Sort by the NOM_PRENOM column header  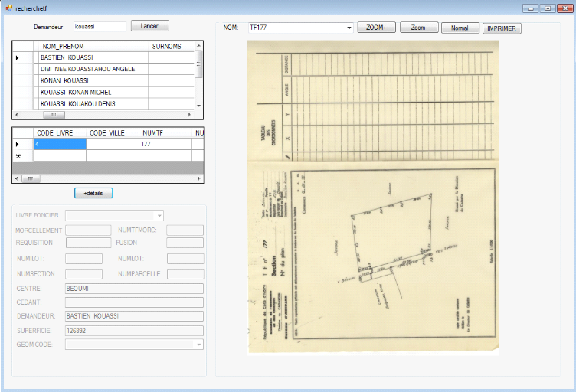click(92, 46)
